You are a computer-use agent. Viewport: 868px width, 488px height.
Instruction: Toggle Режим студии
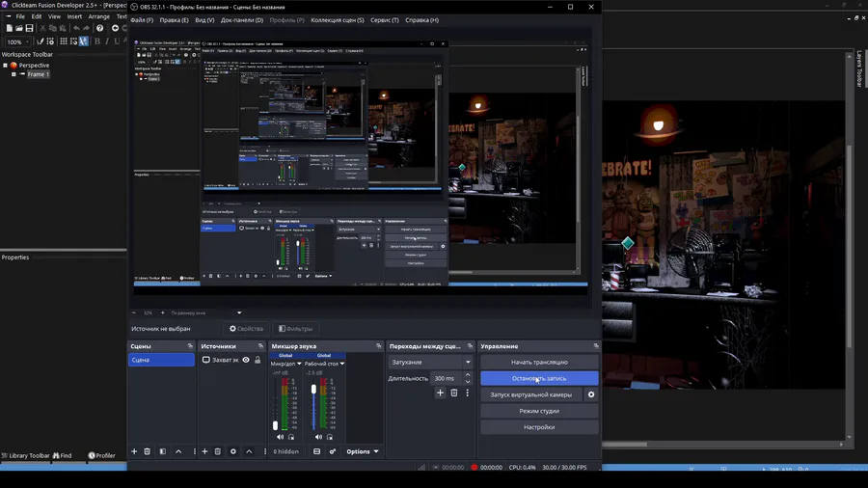pyautogui.click(x=539, y=411)
